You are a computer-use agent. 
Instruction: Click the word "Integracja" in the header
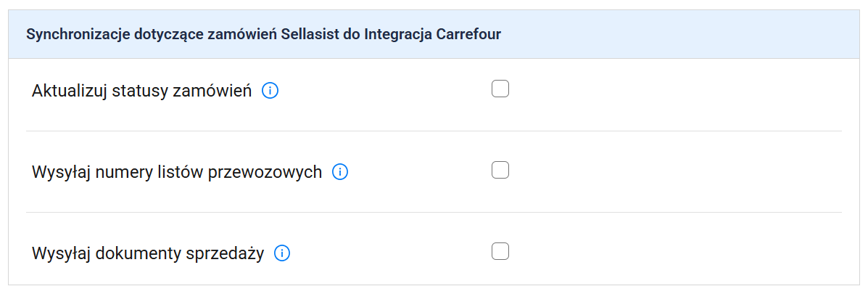397,34
